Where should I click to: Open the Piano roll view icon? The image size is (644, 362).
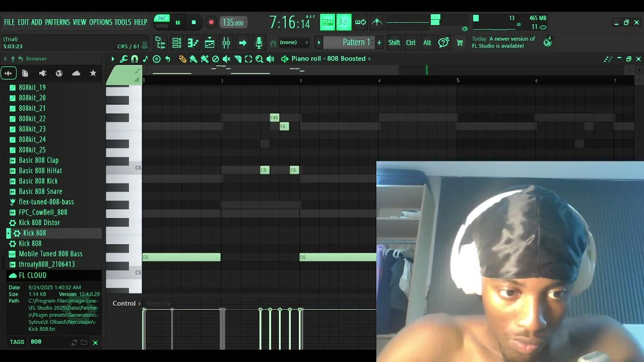pyautogui.click(x=193, y=43)
